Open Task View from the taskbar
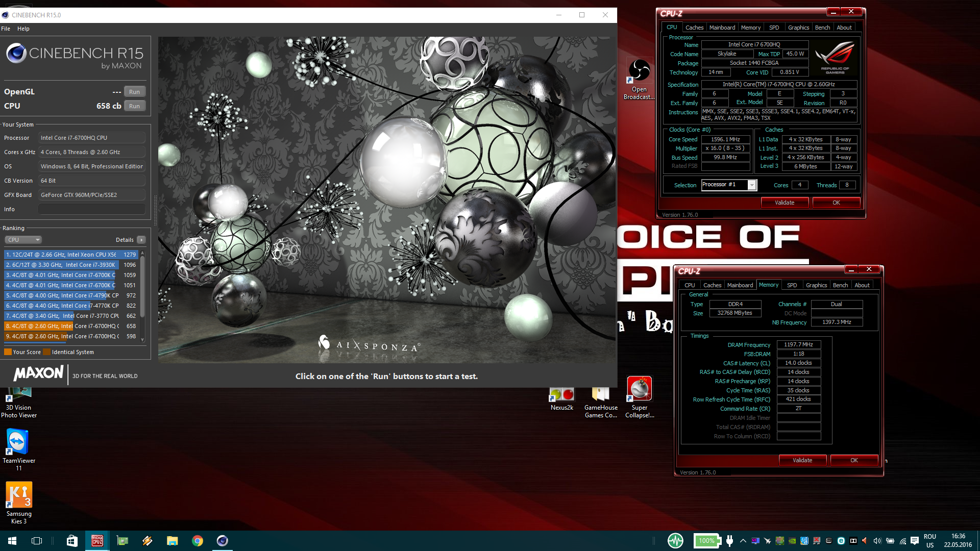 click(37, 541)
